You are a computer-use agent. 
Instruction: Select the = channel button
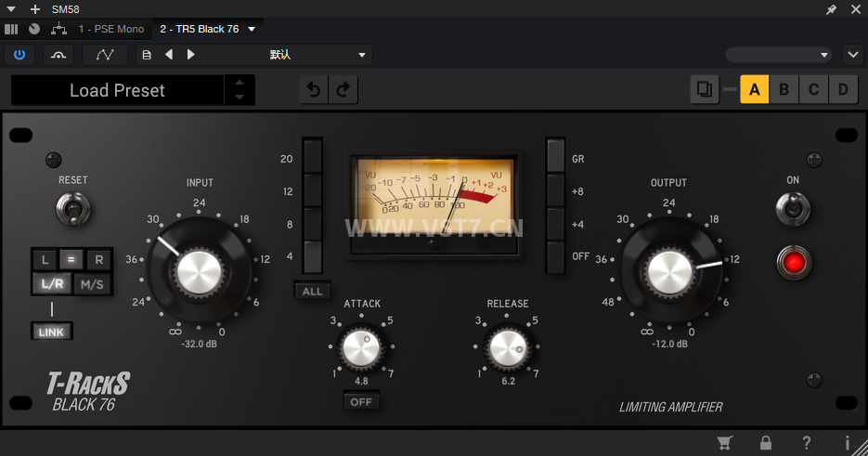[71, 259]
